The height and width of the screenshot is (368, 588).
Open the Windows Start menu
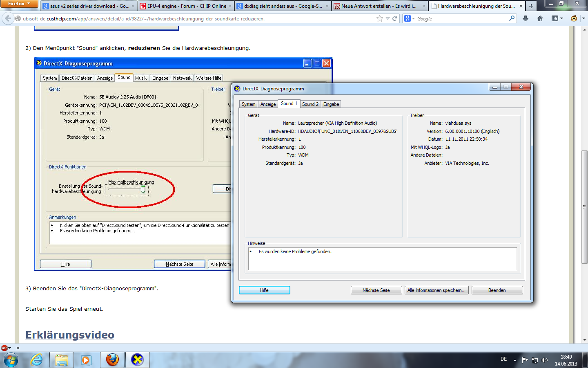[11, 360]
